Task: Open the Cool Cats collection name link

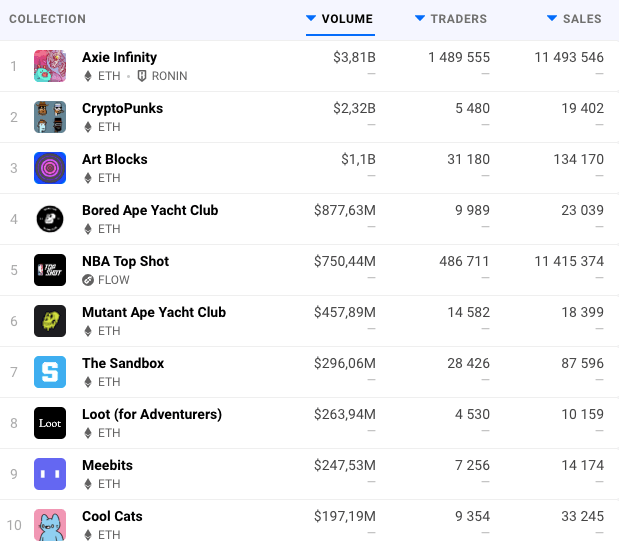Action: (112, 516)
